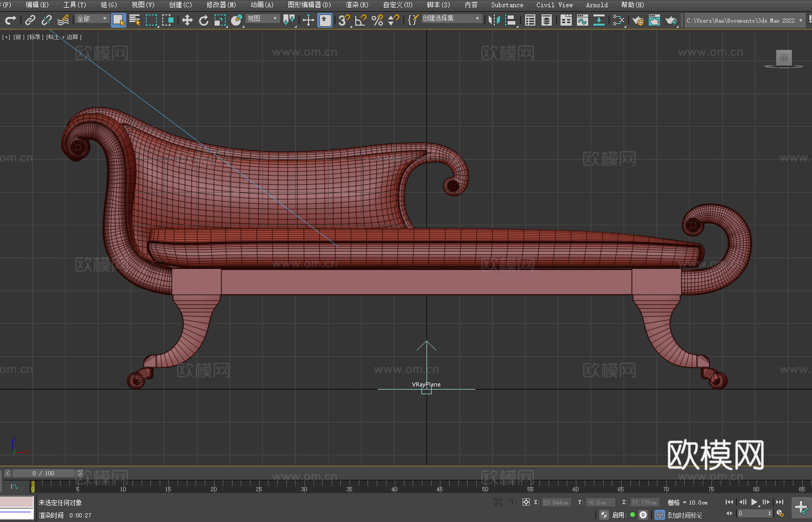Toggle the Angle Snap button

point(361,20)
